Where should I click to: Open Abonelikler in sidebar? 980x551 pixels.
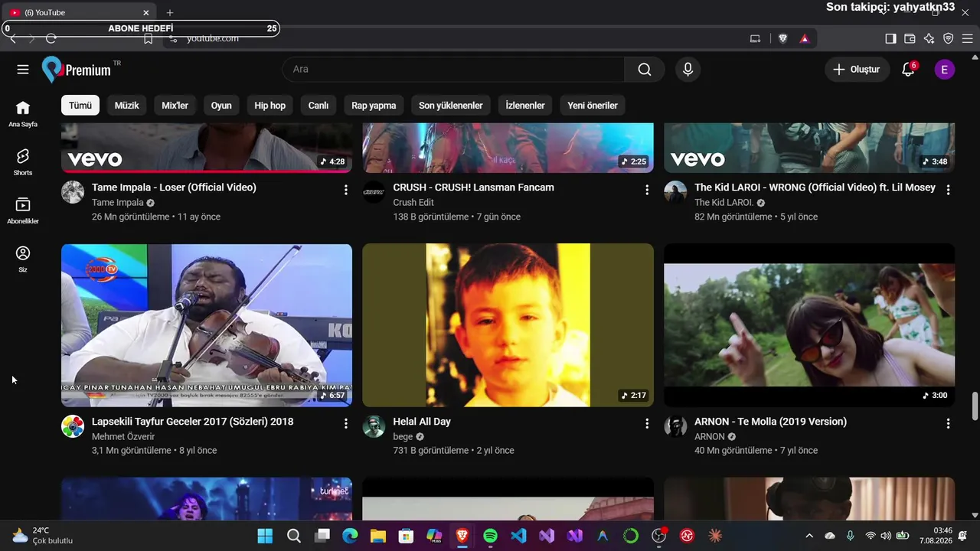pyautogui.click(x=23, y=210)
